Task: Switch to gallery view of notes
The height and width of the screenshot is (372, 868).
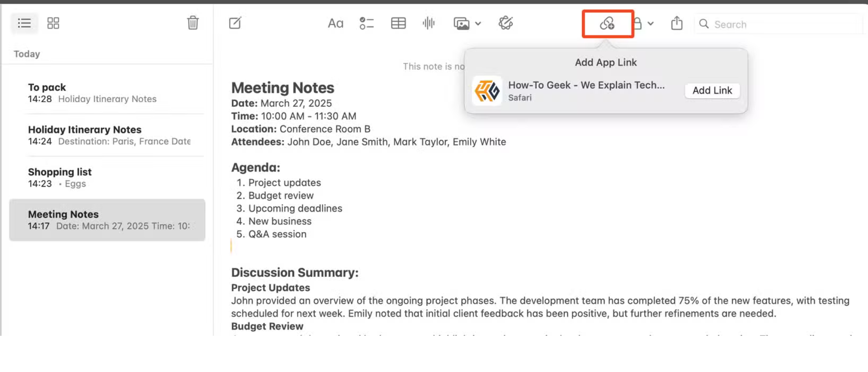Action: coord(53,23)
